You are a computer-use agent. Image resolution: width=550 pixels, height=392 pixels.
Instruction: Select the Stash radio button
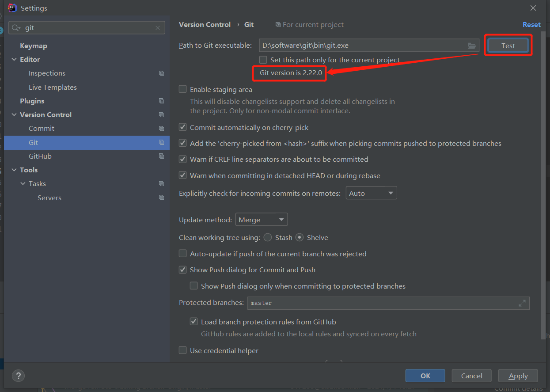[x=268, y=237]
